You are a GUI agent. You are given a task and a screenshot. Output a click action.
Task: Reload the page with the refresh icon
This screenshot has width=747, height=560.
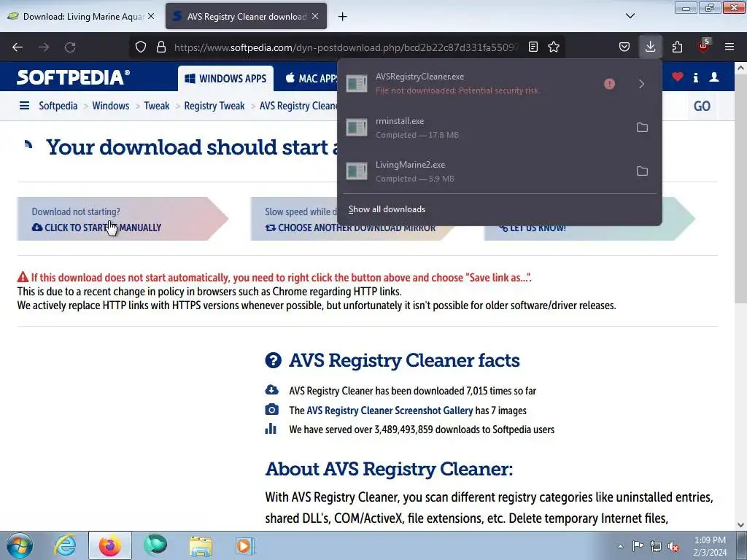[x=70, y=47]
